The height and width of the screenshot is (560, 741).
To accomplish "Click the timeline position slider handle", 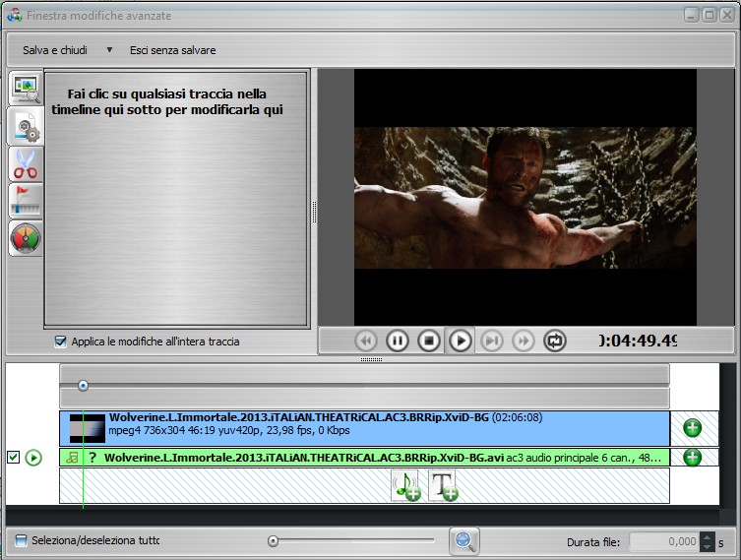I will (x=83, y=386).
